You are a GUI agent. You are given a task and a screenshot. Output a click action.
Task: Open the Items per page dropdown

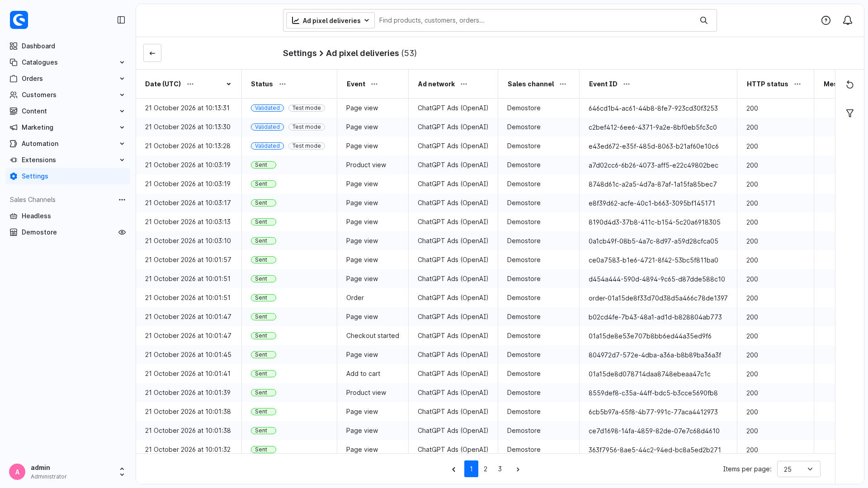tap(798, 469)
